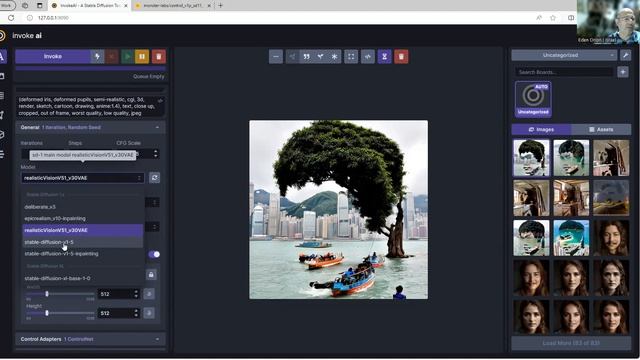The width and height of the screenshot is (640, 360).
Task: Click the code brackets metadata icon
Action: pyautogui.click(x=368, y=57)
